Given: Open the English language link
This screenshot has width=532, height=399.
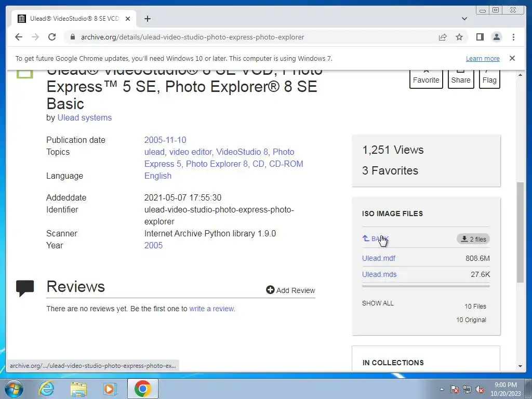Looking at the screenshot, I should 158,176.
